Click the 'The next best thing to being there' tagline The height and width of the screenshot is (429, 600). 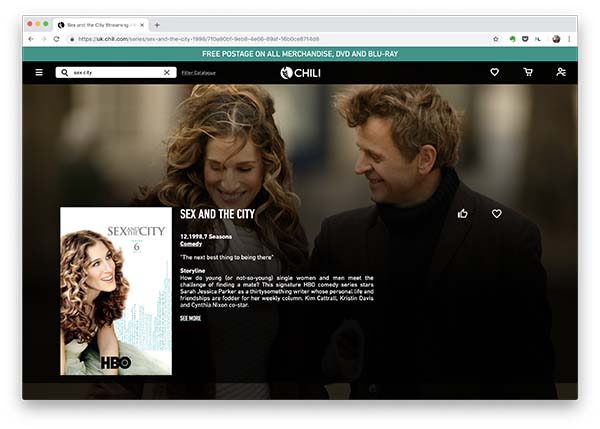pos(227,258)
